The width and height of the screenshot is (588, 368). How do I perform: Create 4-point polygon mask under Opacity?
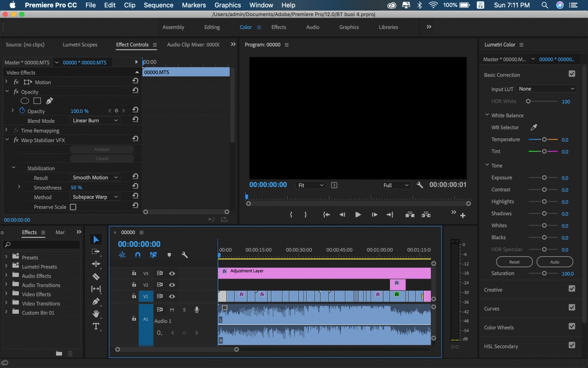37,101
